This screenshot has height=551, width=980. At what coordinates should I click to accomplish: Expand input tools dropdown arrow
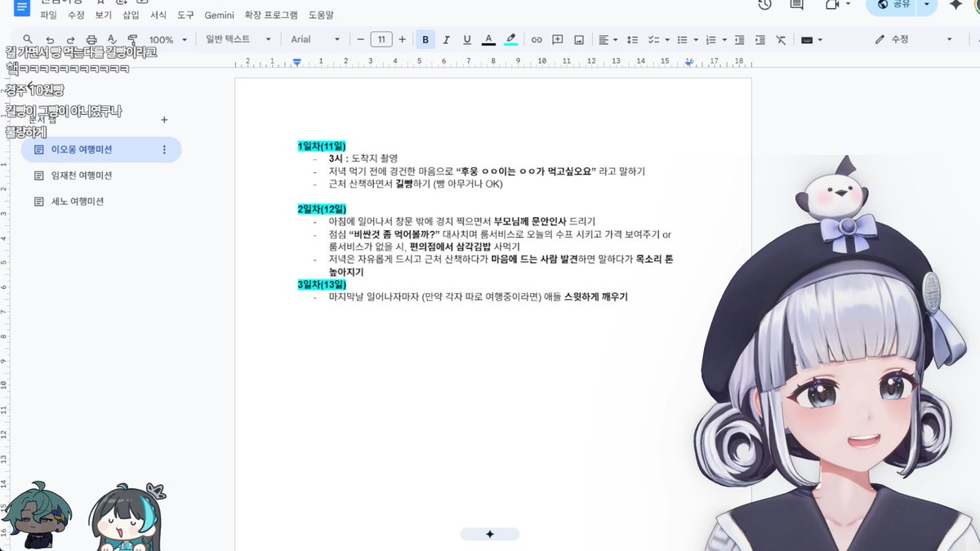pos(819,39)
